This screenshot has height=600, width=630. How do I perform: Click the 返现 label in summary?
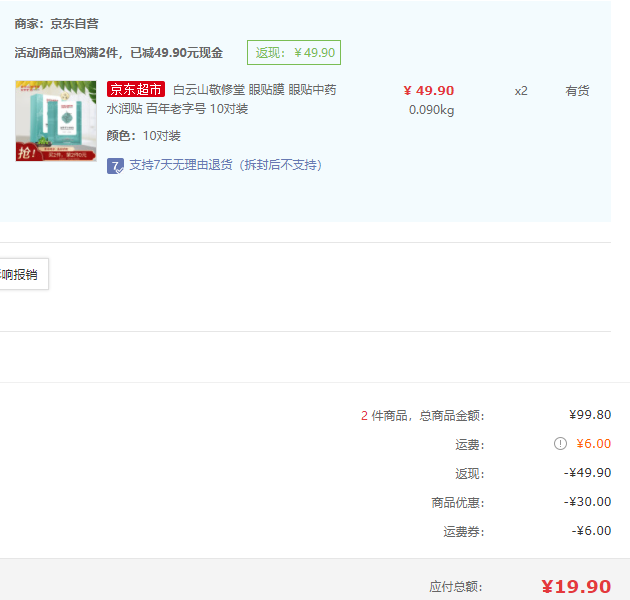(x=470, y=473)
